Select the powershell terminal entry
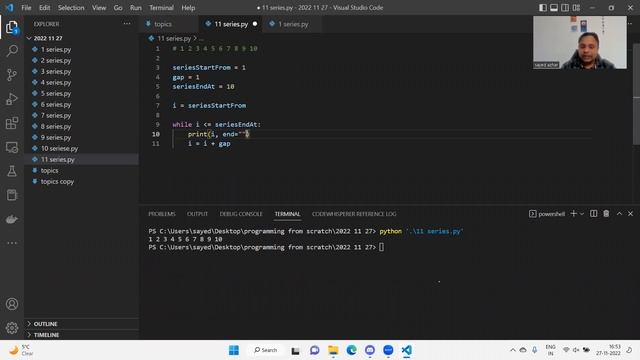Image resolution: width=640 pixels, height=360 pixels. [547, 214]
